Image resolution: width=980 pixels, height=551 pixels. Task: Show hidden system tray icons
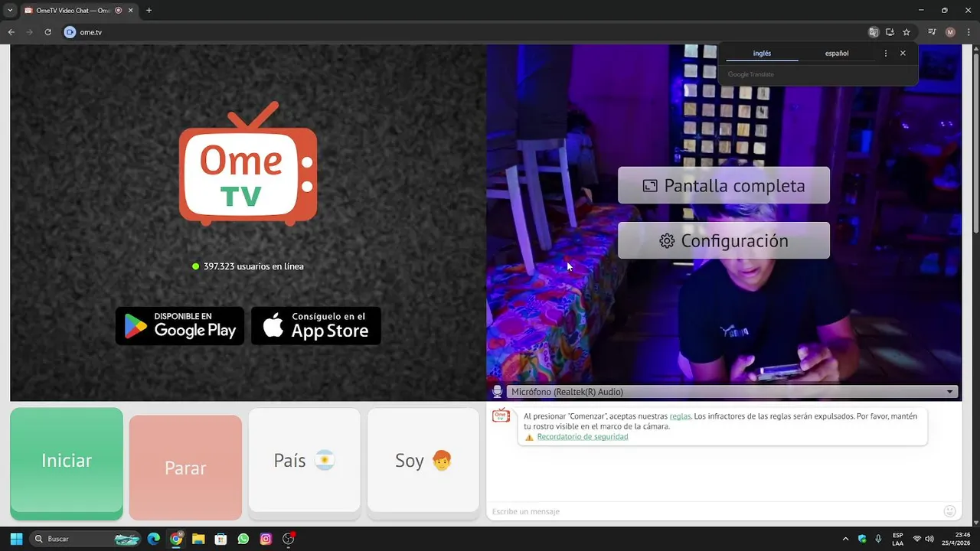pyautogui.click(x=845, y=539)
